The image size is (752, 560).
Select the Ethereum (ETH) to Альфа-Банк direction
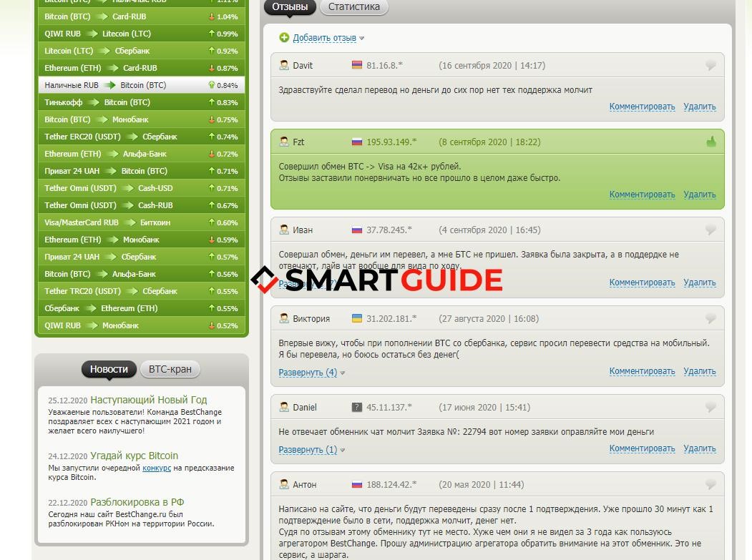(142, 154)
